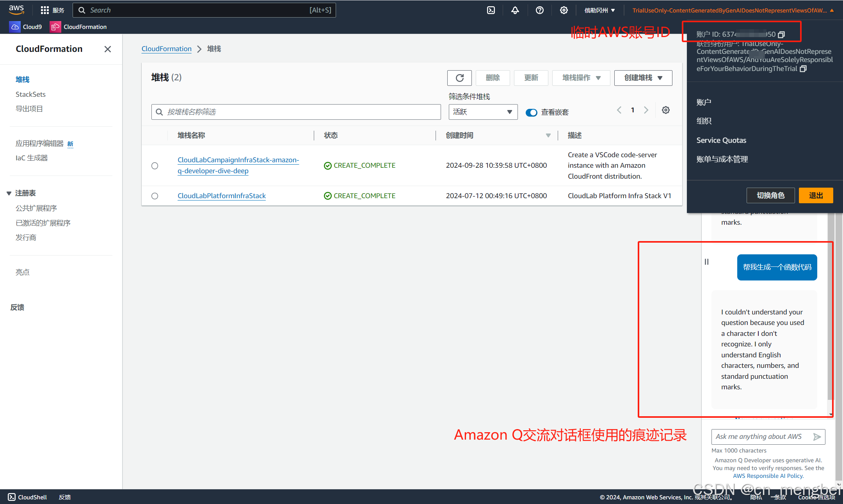The image size is (843, 504).
Task: Click the stack name filter field
Action: pyautogui.click(x=296, y=112)
